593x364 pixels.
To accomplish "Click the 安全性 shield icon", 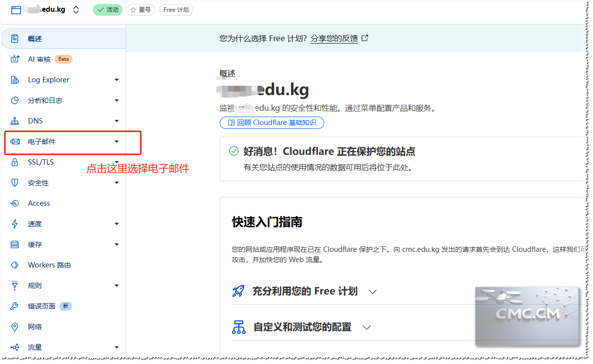I will [15, 183].
